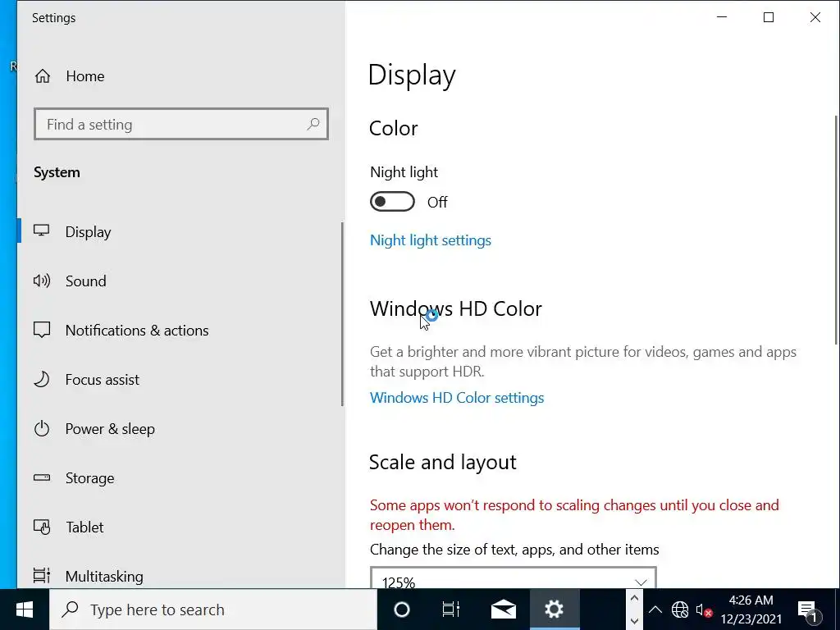The height and width of the screenshot is (630, 840).
Task: Click the Multitasking icon in sidebar
Action: coord(41,576)
